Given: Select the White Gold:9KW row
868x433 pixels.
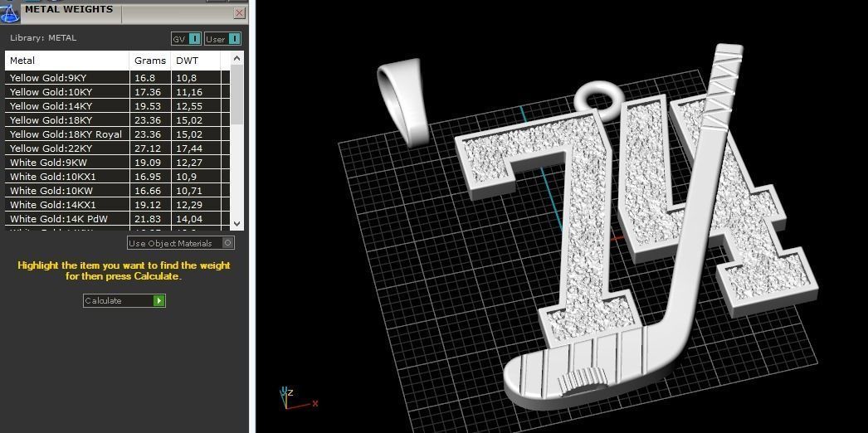Looking at the screenshot, I should click(117, 163).
